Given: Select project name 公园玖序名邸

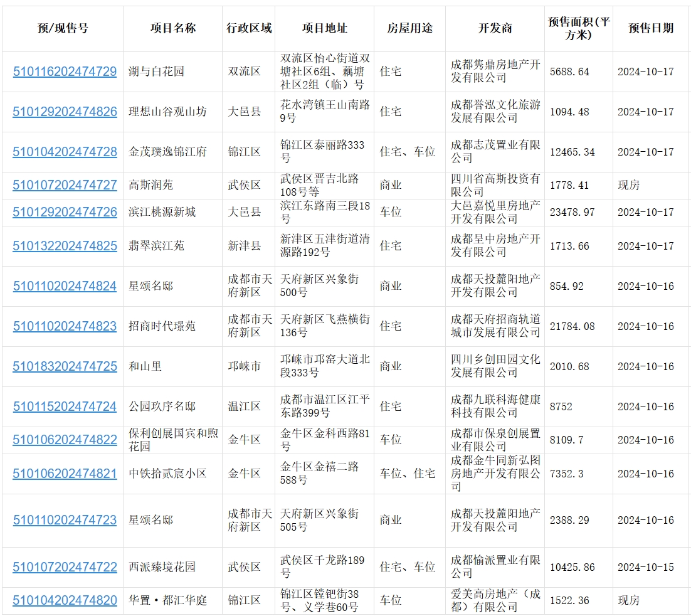Looking at the screenshot, I should [x=162, y=406].
